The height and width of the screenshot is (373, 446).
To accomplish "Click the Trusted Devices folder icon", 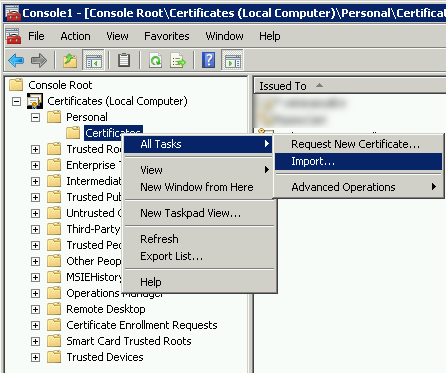I will pyautogui.click(x=54, y=357).
